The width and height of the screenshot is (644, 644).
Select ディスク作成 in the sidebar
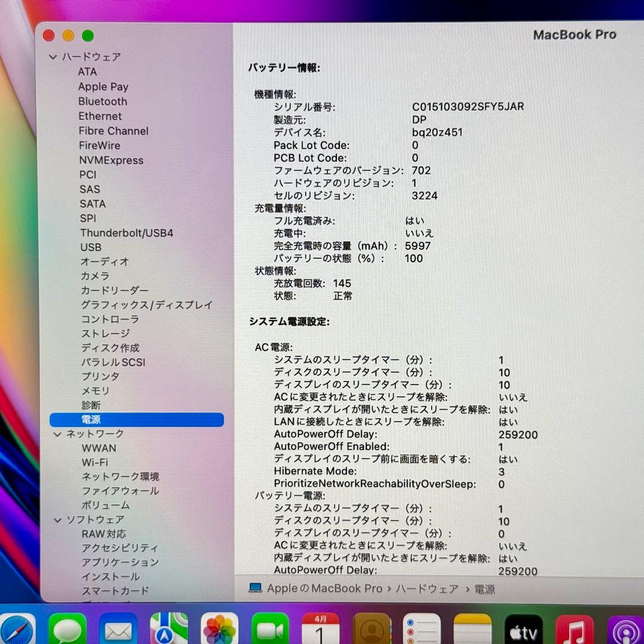point(110,348)
